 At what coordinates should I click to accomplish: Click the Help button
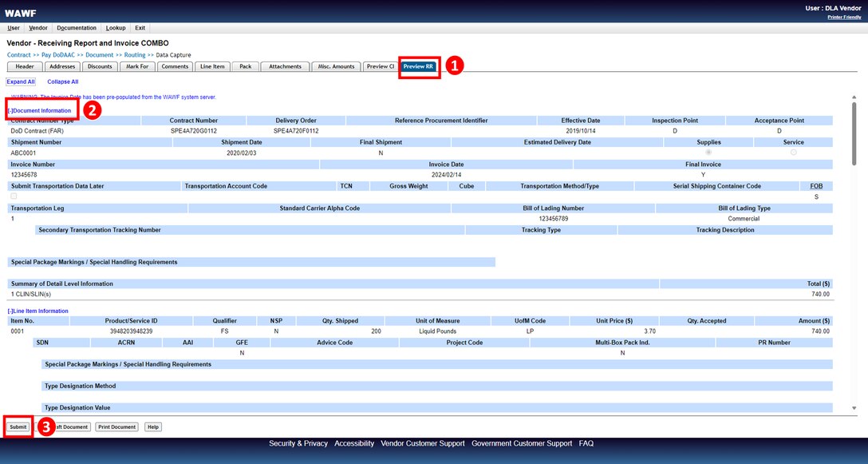pos(153,427)
